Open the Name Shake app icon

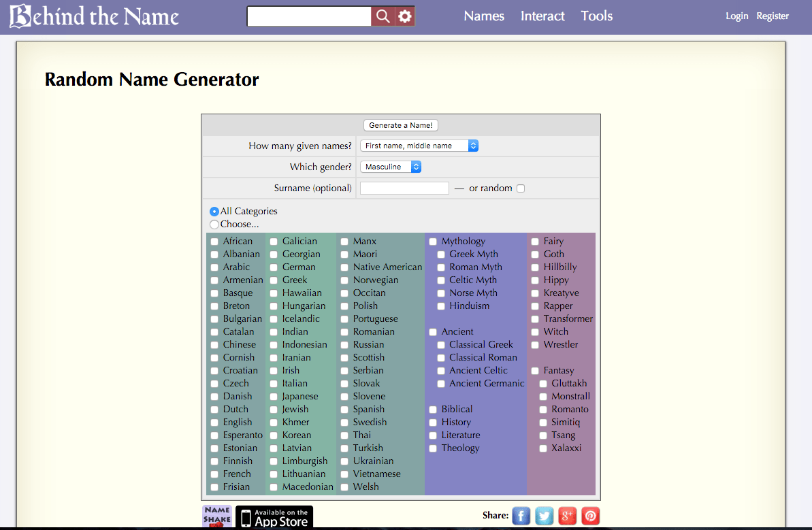click(217, 516)
